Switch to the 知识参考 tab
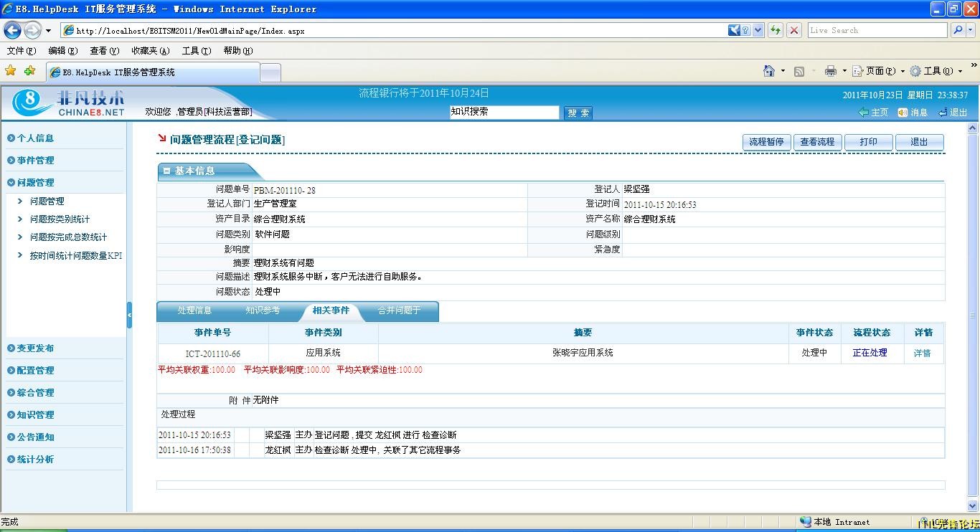 [263, 310]
